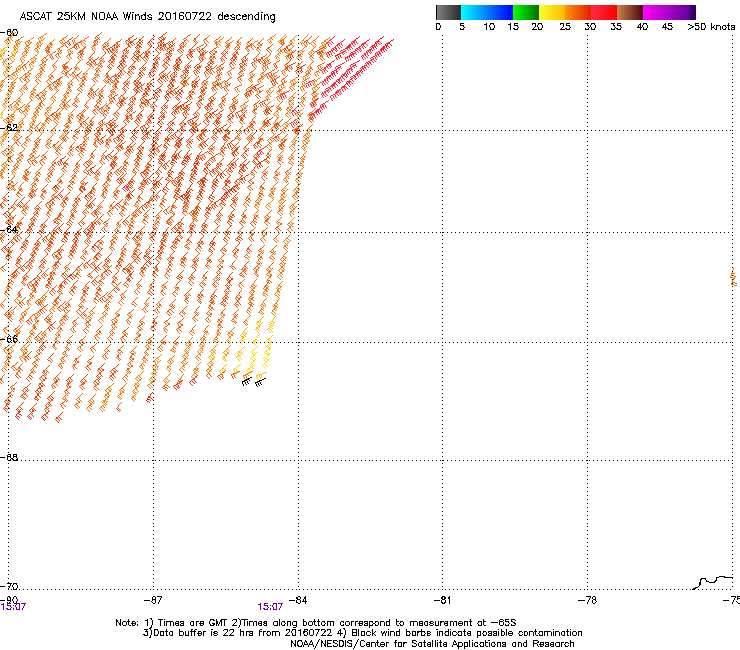
Task: Click the '-90' longitude axis label
Action: [x=9, y=600]
